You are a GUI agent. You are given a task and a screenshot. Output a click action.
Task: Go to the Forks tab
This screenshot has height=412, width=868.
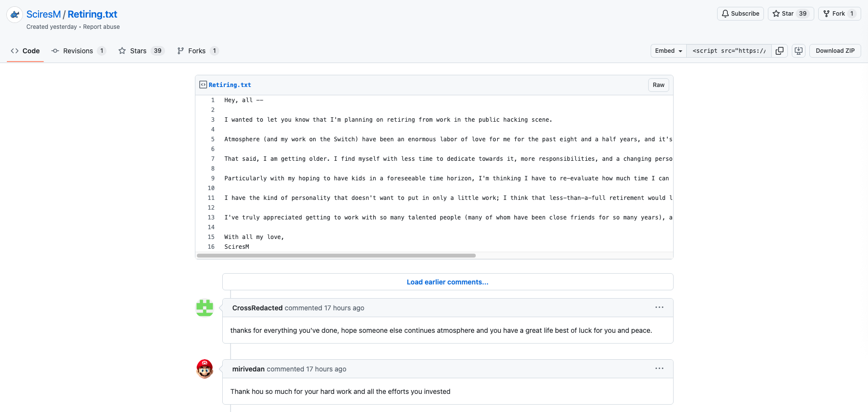pyautogui.click(x=197, y=51)
